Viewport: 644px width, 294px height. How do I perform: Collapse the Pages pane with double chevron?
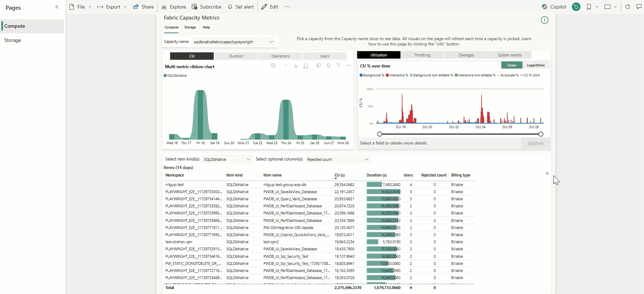57,7
